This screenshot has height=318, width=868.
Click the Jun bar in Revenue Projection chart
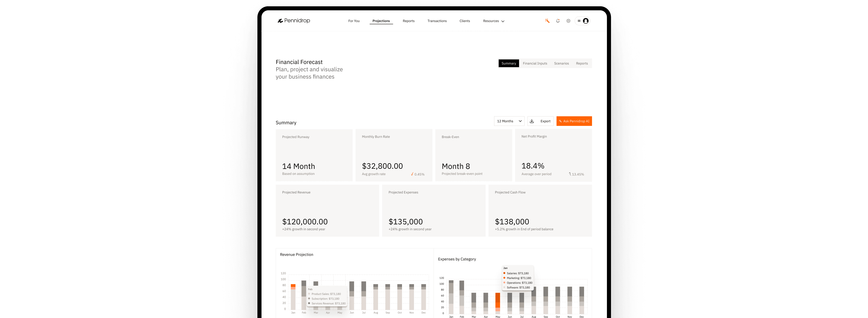coord(352,295)
